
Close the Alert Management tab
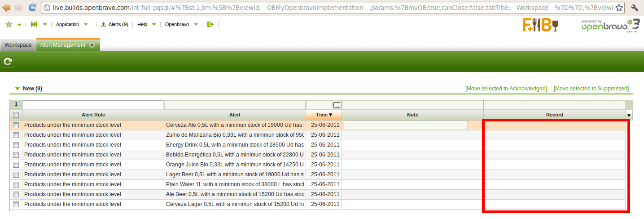92,45
